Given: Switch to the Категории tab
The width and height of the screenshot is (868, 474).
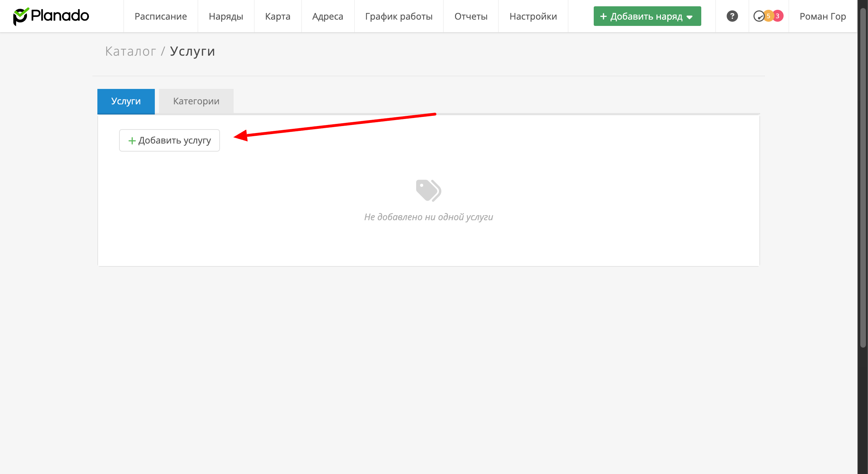Looking at the screenshot, I should pos(196,101).
